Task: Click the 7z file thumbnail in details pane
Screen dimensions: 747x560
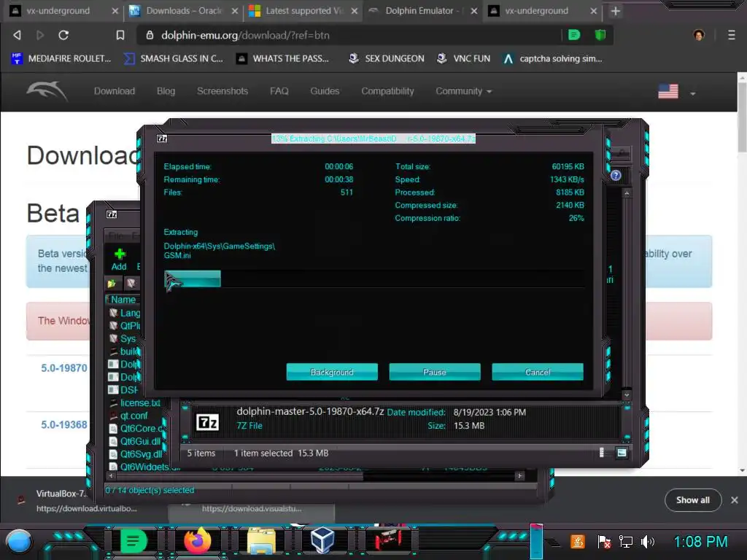Action: (208, 422)
